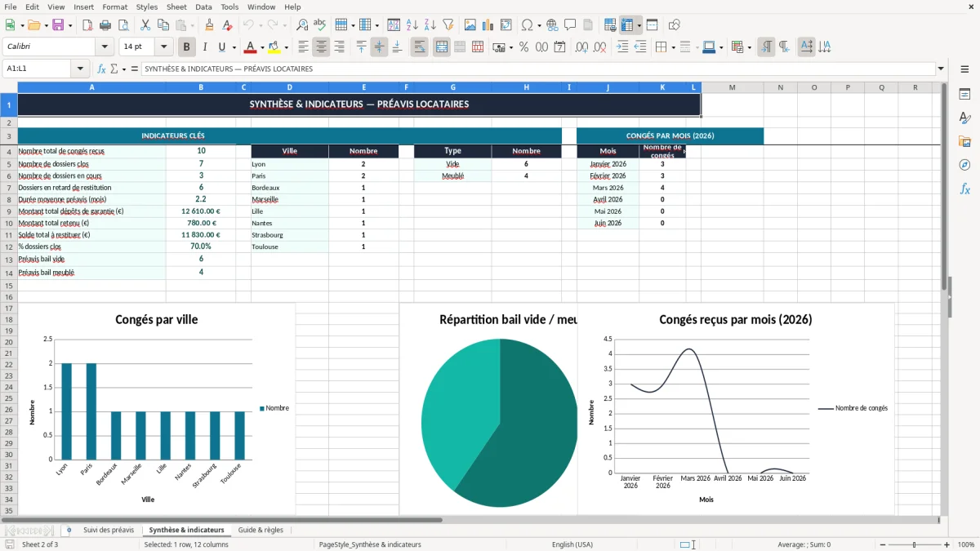The image size is (980, 551).
Task: Format as Date calendar icon
Action: (x=559, y=47)
